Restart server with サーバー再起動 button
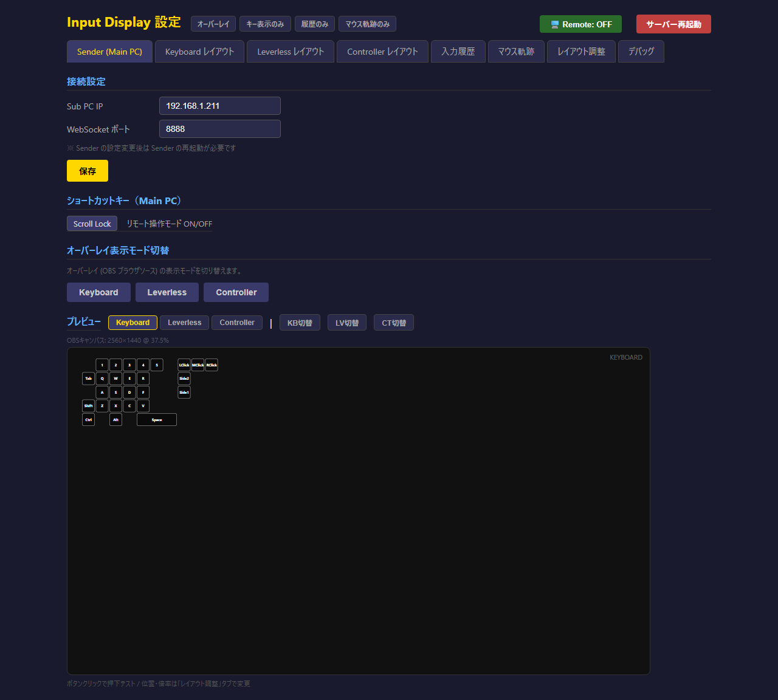The image size is (778, 700). pos(673,24)
